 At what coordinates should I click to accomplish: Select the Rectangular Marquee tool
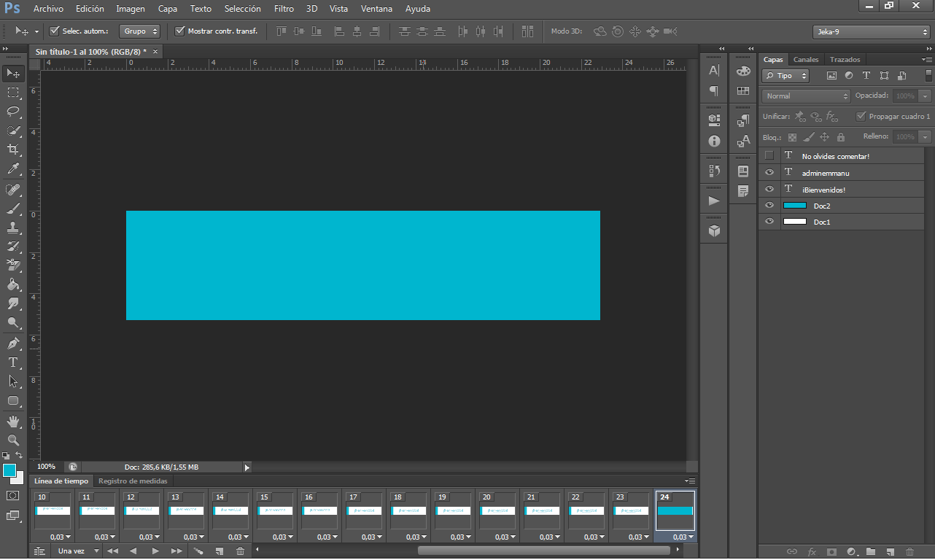click(13, 93)
